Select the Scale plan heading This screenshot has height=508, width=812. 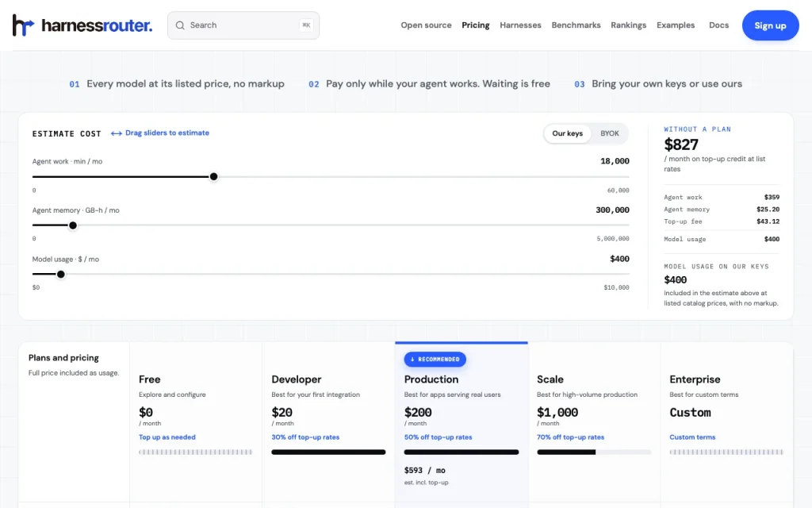550,379
